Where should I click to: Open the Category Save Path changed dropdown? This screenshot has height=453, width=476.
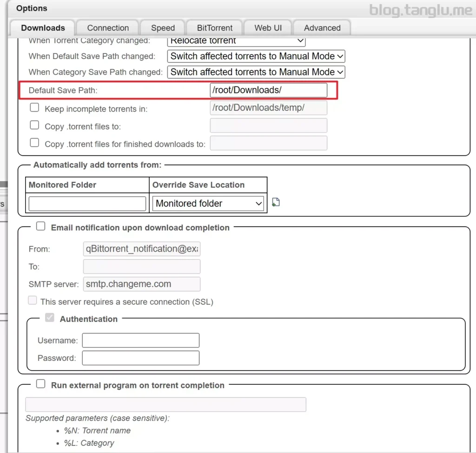[256, 72]
